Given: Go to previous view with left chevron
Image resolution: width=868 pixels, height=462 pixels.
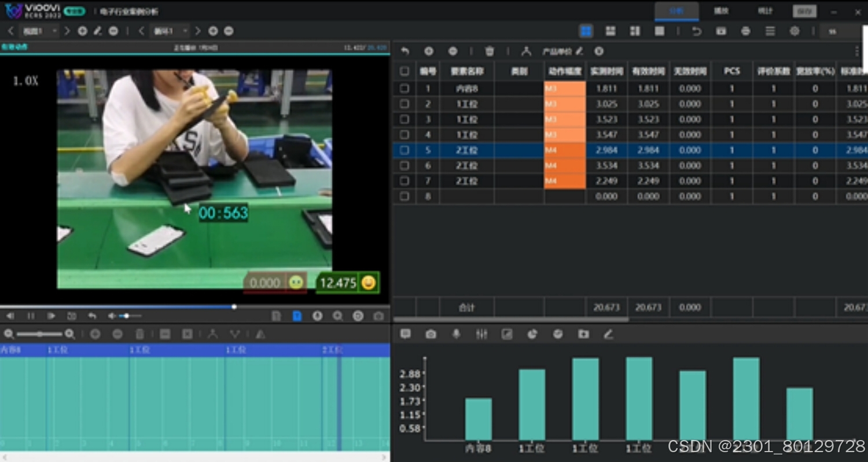Looking at the screenshot, I should (x=10, y=31).
